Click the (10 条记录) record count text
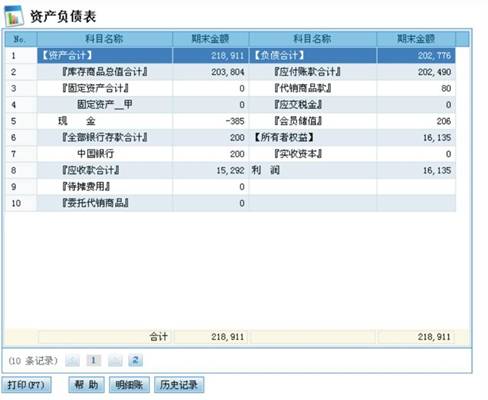The image size is (488, 400). [33, 361]
